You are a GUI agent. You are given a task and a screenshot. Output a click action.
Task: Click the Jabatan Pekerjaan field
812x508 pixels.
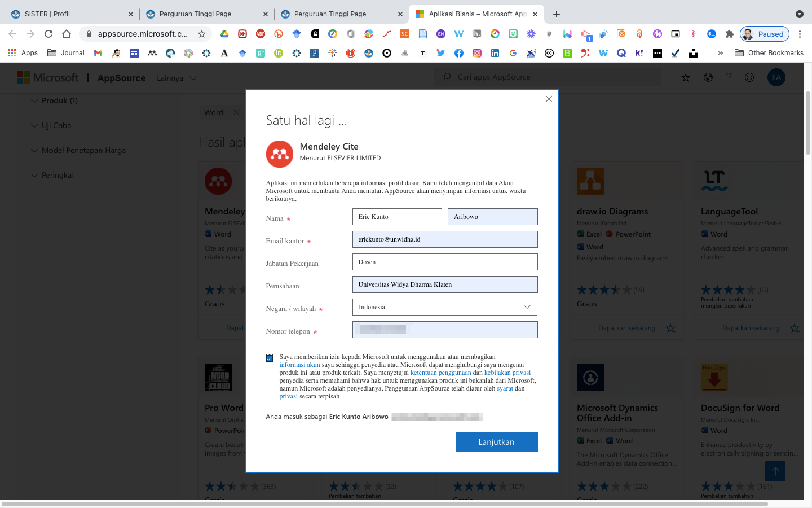click(x=445, y=262)
